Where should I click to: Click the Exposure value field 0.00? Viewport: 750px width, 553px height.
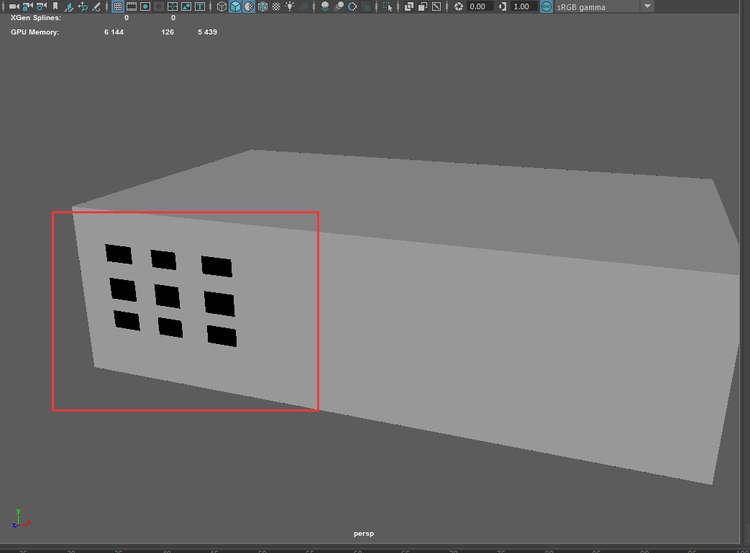pos(480,6)
